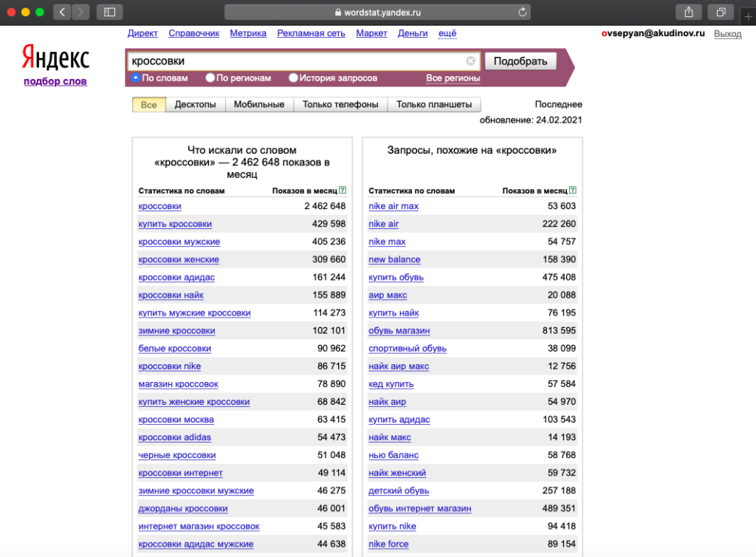This screenshot has height=557, width=756.
Task: Switch to the 'Все' devices tab
Action: point(149,105)
